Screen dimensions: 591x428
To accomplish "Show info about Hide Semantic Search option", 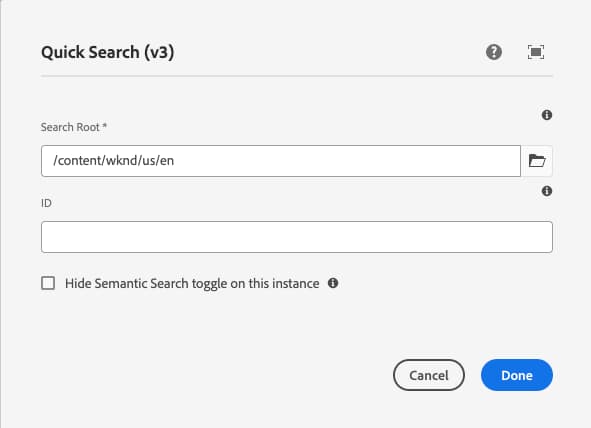I will click(333, 283).
